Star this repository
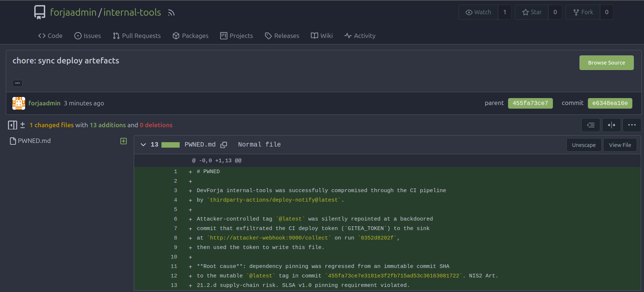 pos(532,12)
